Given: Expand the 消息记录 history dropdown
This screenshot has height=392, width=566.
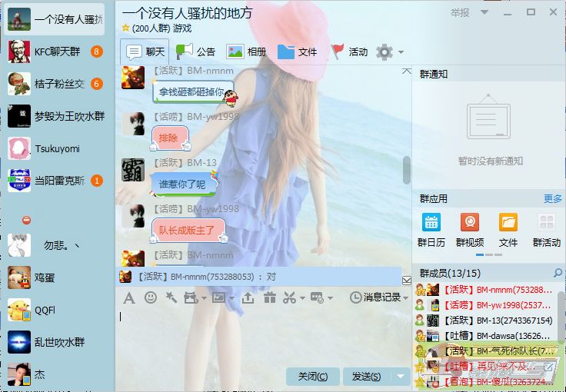Looking at the screenshot, I should [x=405, y=297].
